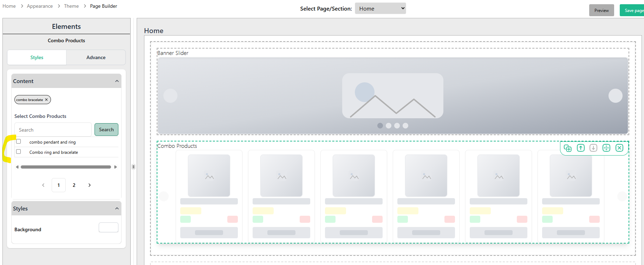Select the Banner Slider label
The height and width of the screenshot is (265, 644).
tap(173, 53)
